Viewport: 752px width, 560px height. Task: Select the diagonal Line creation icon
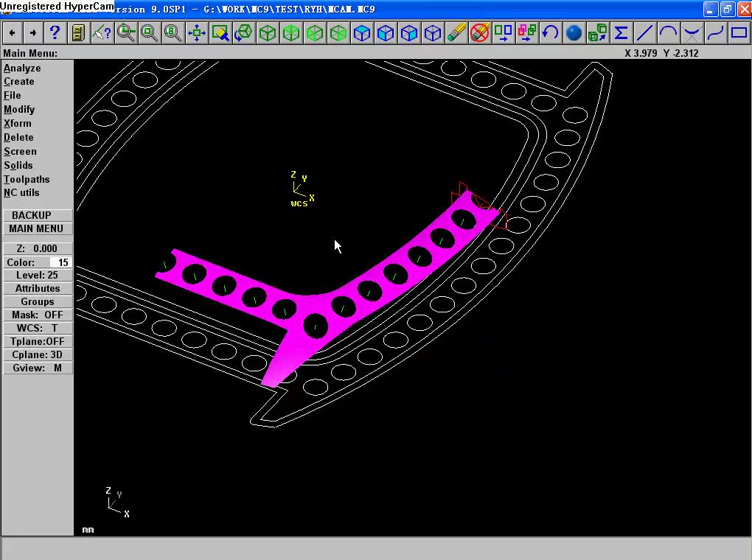click(x=644, y=33)
